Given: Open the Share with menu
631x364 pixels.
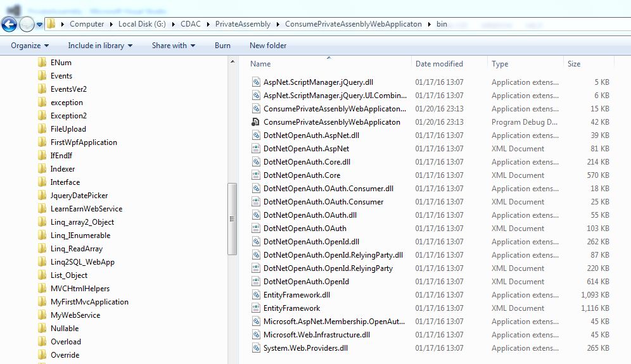Looking at the screenshot, I should 174,46.
